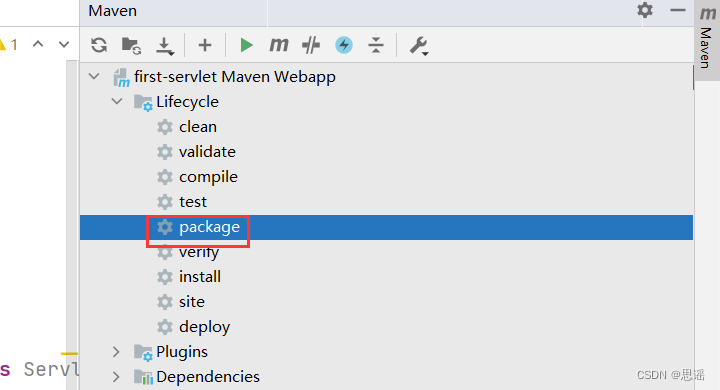Click the Dependencies label
The image size is (720, 390).
[208, 377]
